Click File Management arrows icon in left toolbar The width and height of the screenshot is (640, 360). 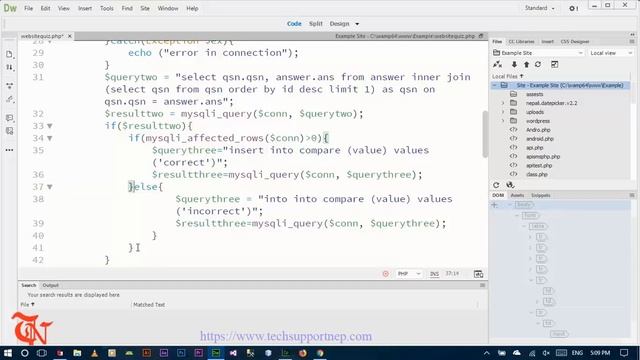click(x=9, y=67)
